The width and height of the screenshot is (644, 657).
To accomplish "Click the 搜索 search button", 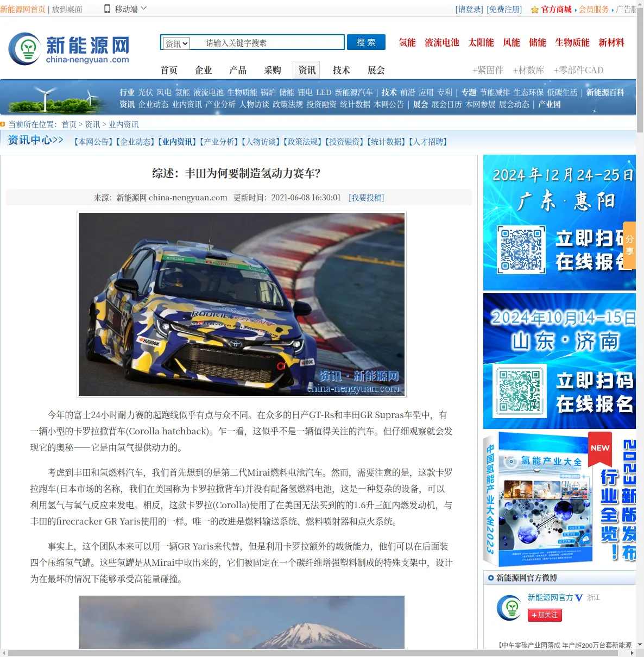I will pos(366,42).
